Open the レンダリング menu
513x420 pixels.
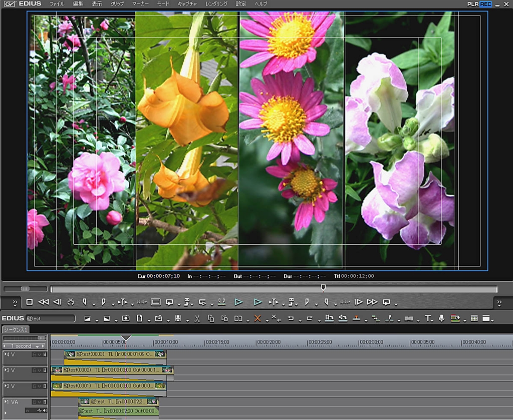click(216, 4)
